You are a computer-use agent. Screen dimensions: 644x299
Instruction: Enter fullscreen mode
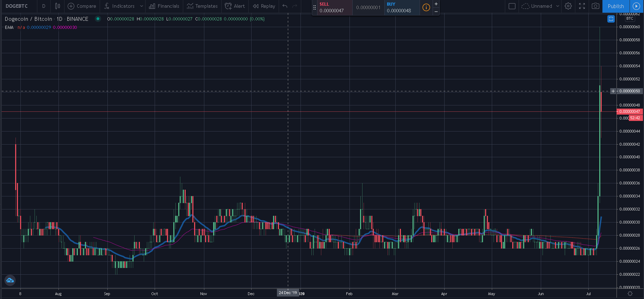click(582, 6)
